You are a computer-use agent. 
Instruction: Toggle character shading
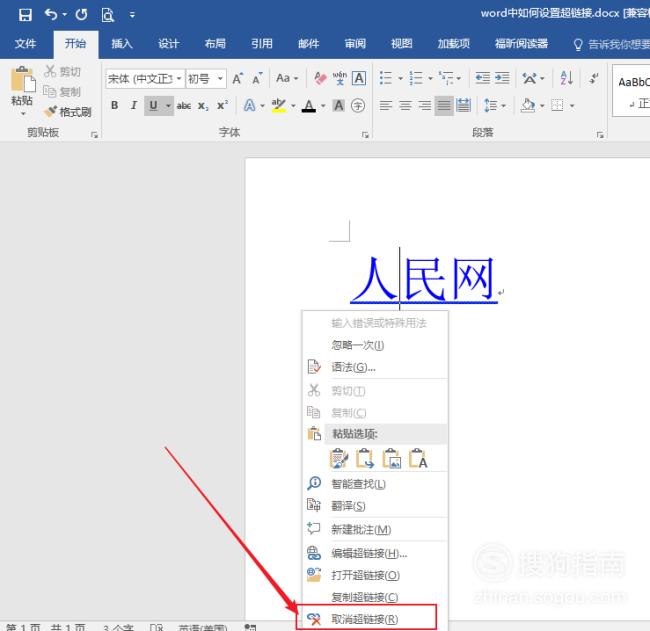[339, 106]
